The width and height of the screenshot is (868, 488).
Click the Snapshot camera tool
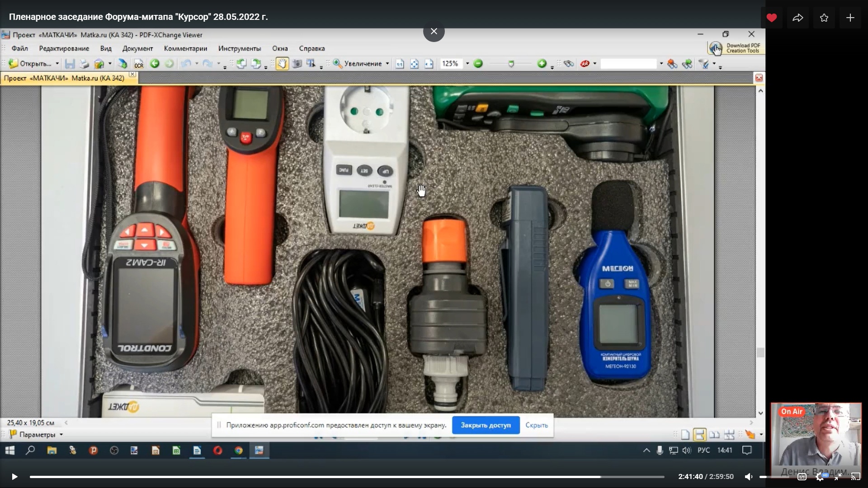pyautogui.click(x=297, y=64)
